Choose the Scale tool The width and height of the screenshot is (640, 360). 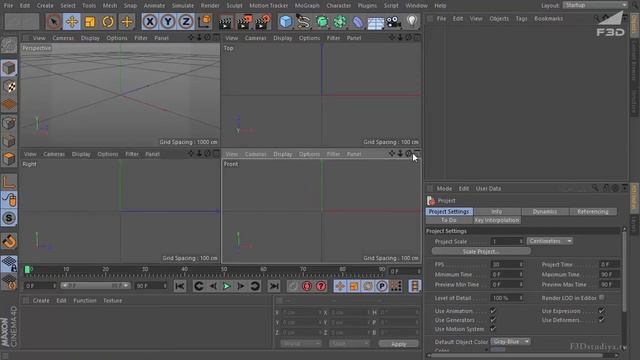point(90,21)
